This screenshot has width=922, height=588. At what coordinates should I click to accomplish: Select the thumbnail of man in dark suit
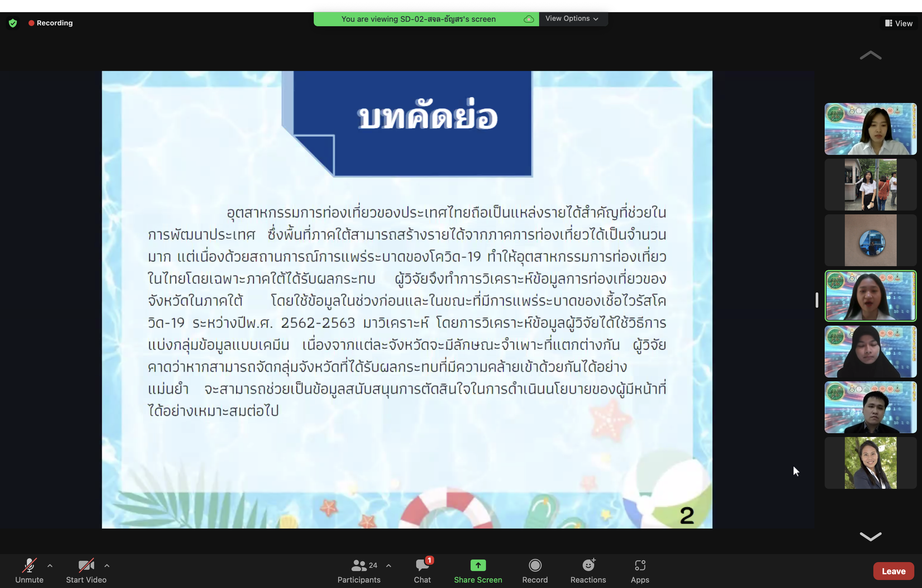[x=870, y=407]
